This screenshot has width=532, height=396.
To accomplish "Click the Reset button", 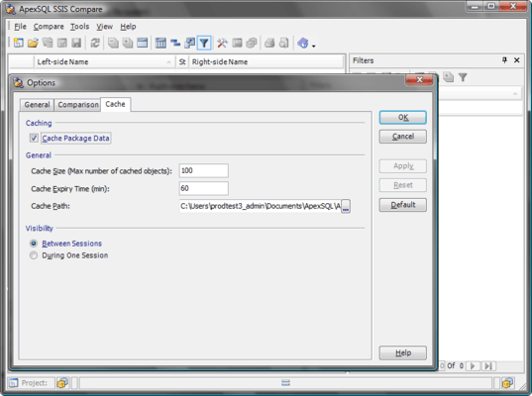I will point(403,185).
